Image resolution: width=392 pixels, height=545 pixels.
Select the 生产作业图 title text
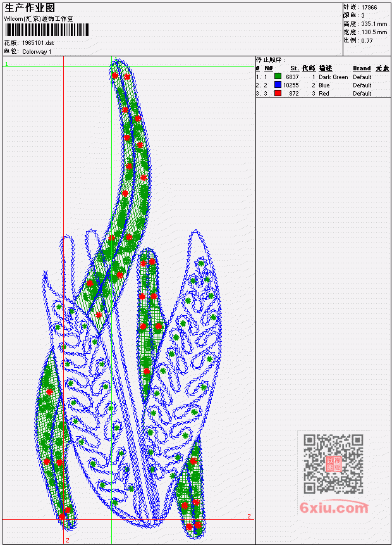point(30,8)
